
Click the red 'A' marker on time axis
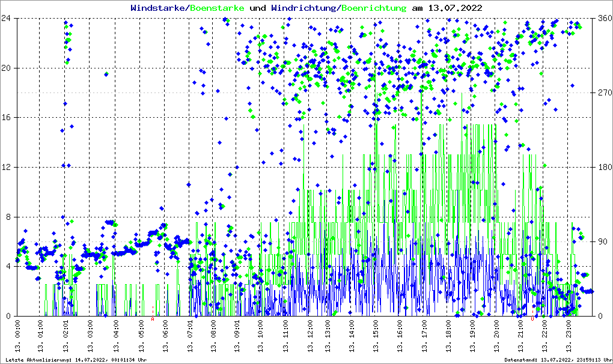153,319
